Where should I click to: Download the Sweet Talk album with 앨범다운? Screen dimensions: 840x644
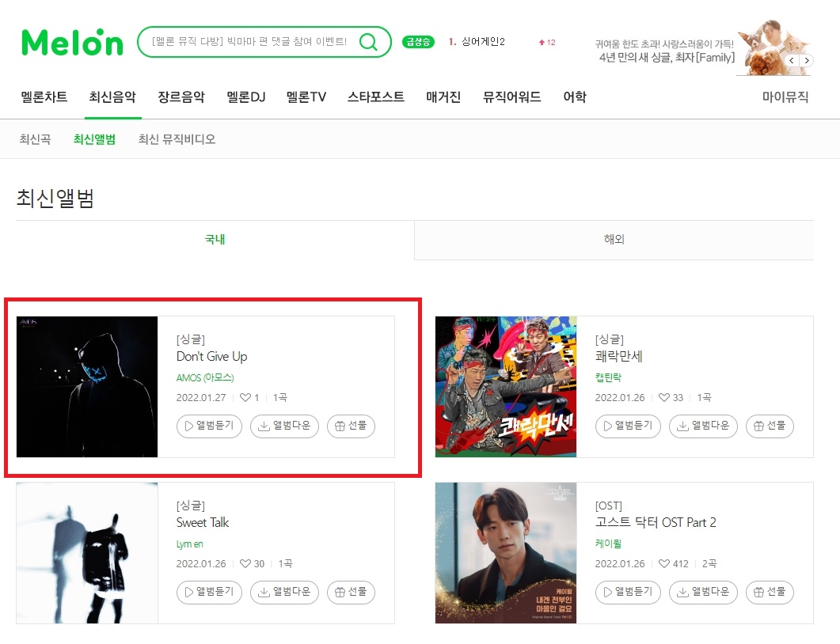tap(284, 592)
